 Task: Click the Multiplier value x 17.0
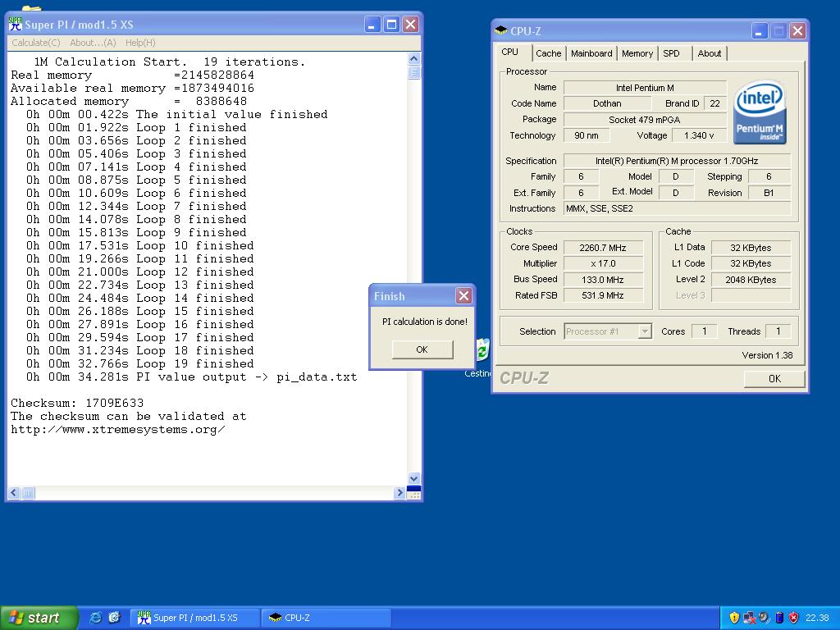tap(603, 263)
